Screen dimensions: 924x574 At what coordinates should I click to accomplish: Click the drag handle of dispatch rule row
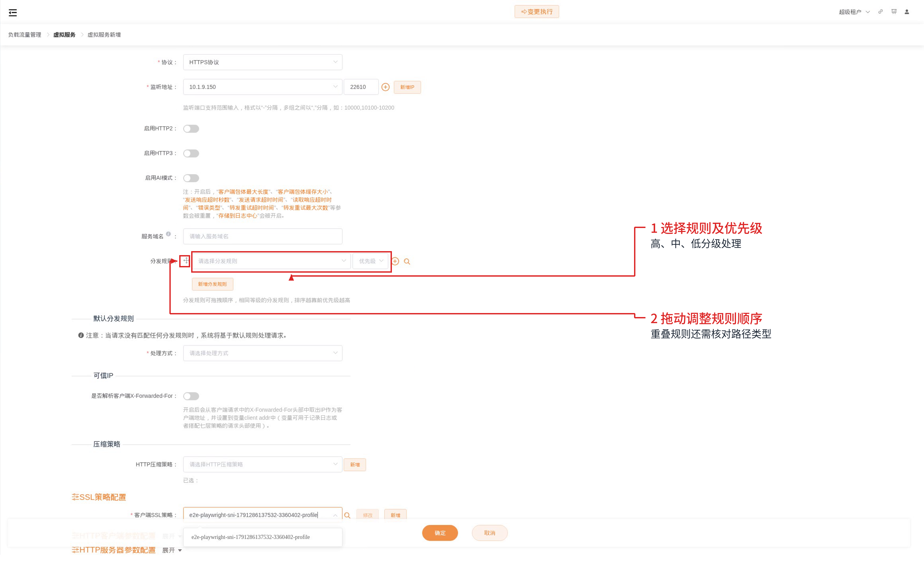tap(186, 261)
